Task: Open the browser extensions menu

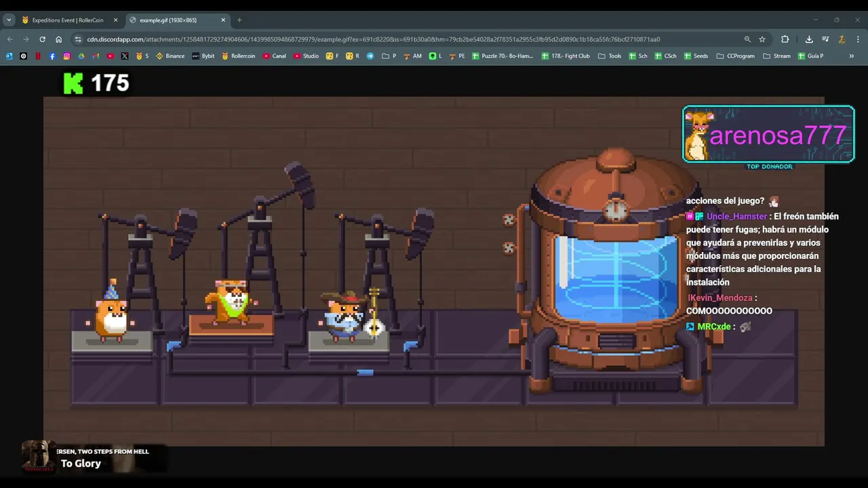Action: 785,39
